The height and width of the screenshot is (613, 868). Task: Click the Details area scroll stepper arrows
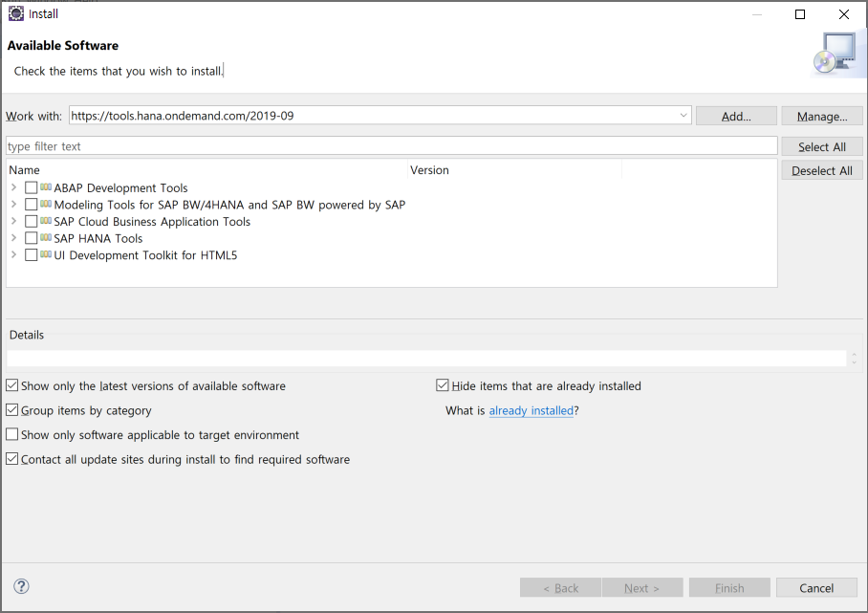[x=855, y=359]
